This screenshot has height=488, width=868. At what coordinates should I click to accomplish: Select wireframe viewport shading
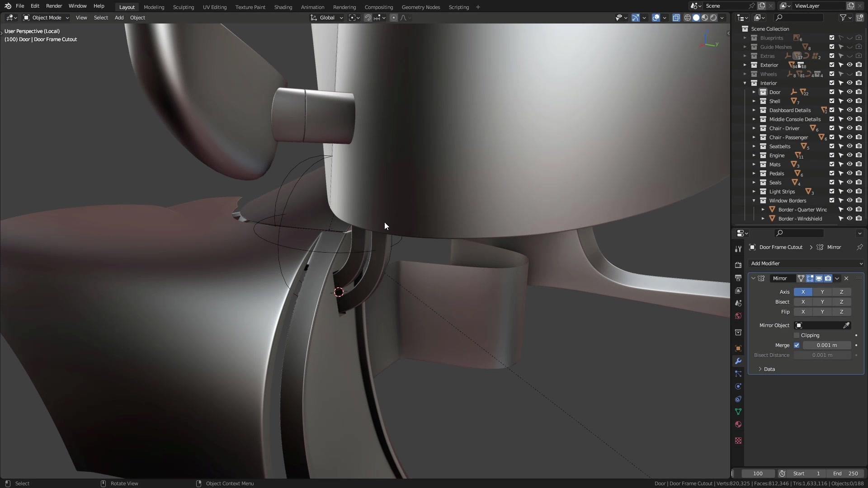point(688,18)
